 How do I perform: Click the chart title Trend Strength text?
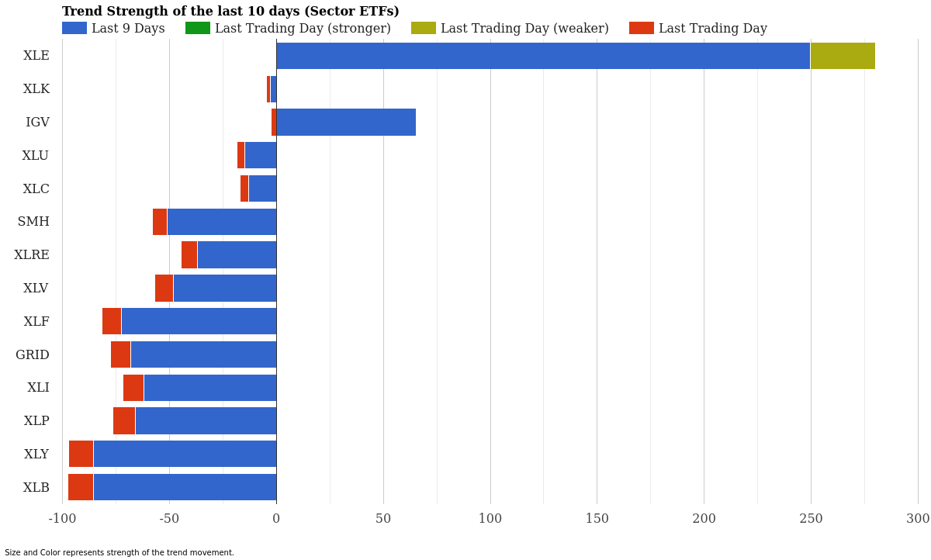[x=230, y=12]
